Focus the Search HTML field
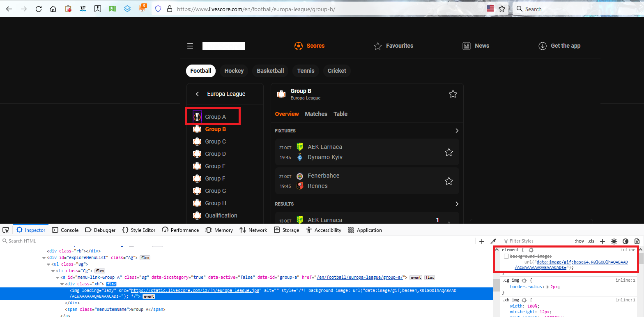 pos(238,241)
